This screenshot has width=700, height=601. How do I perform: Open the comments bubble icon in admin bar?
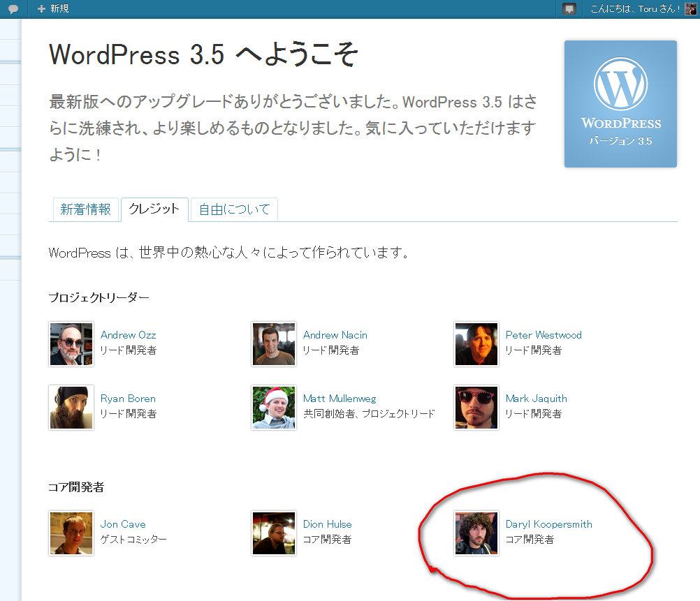13,9
